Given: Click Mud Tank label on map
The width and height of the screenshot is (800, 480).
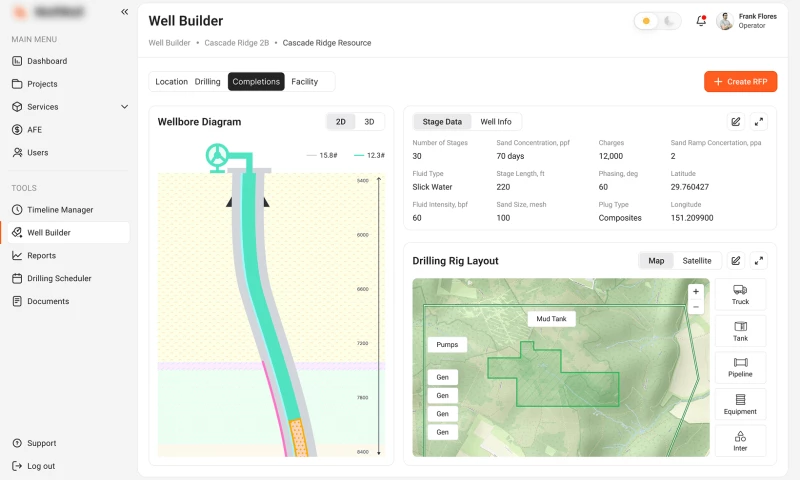Looking at the screenshot, I should tap(552, 319).
